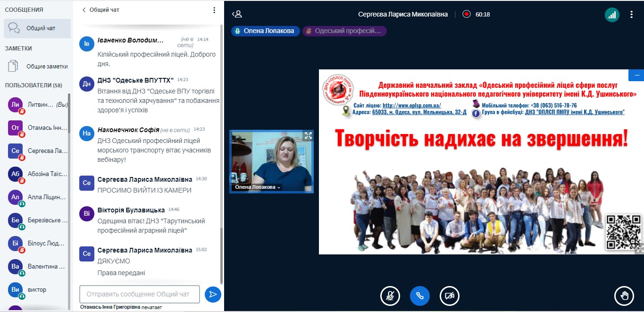
Task: Toggle the user list panel icon
Action: tap(237, 14)
